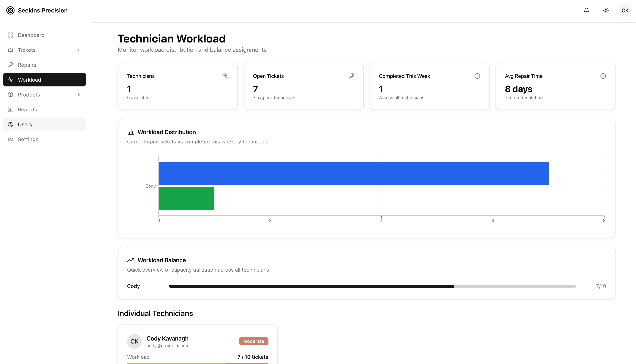Click the Users people icon in sidebar
Viewport: 636px width, 364px height.
(x=10, y=124)
